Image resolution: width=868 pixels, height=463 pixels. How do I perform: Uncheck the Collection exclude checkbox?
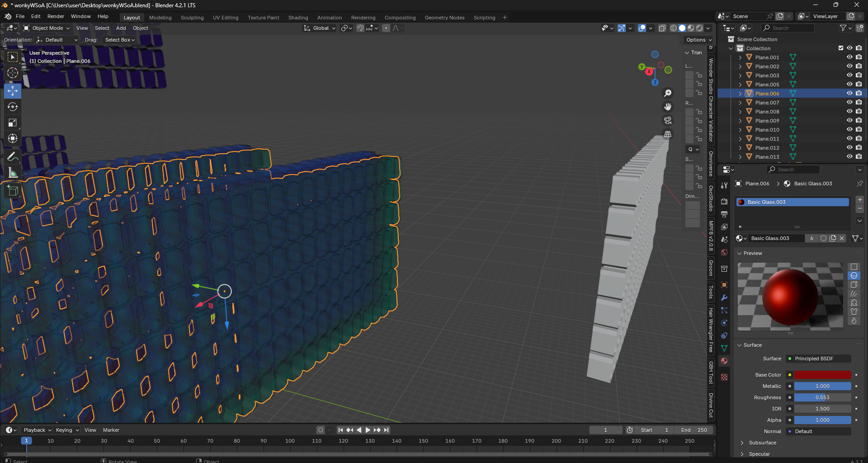pos(841,48)
